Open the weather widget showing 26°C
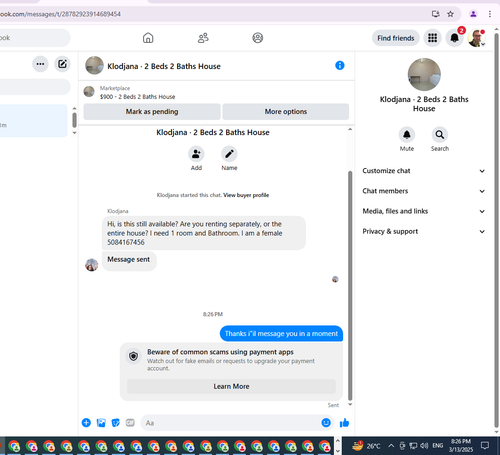 tap(366, 446)
